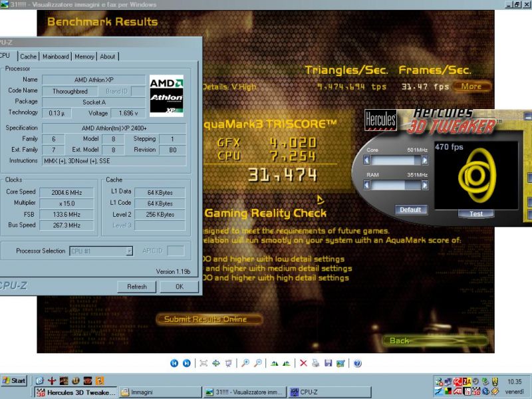532x399 pixels.
Task: Switch to Immagini folder taskbar button
Action: tap(160, 392)
